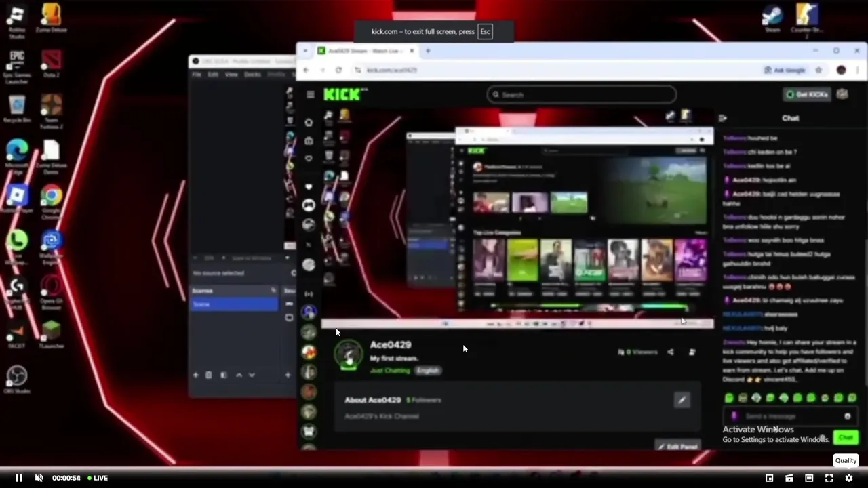Open the Logitech G HUB desktop icon
The image size is (868, 488).
[x=17, y=293]
